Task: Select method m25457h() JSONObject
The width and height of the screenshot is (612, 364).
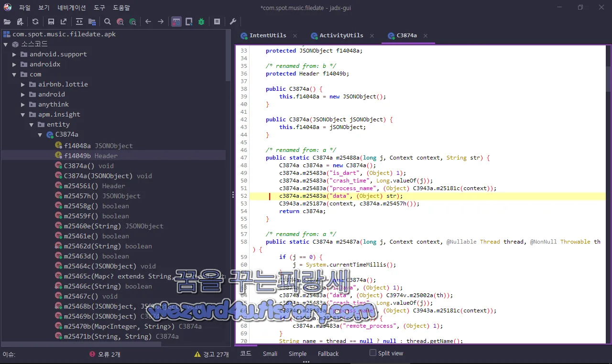Action: 102,196
